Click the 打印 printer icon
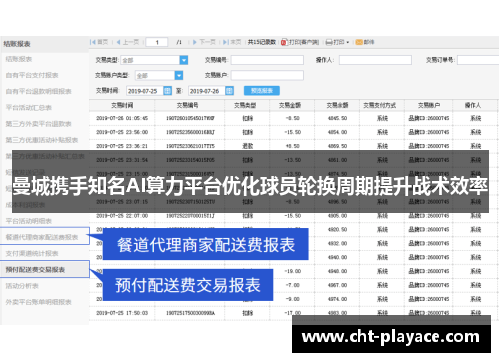The image size is (500, 362). tap(329, 42)
